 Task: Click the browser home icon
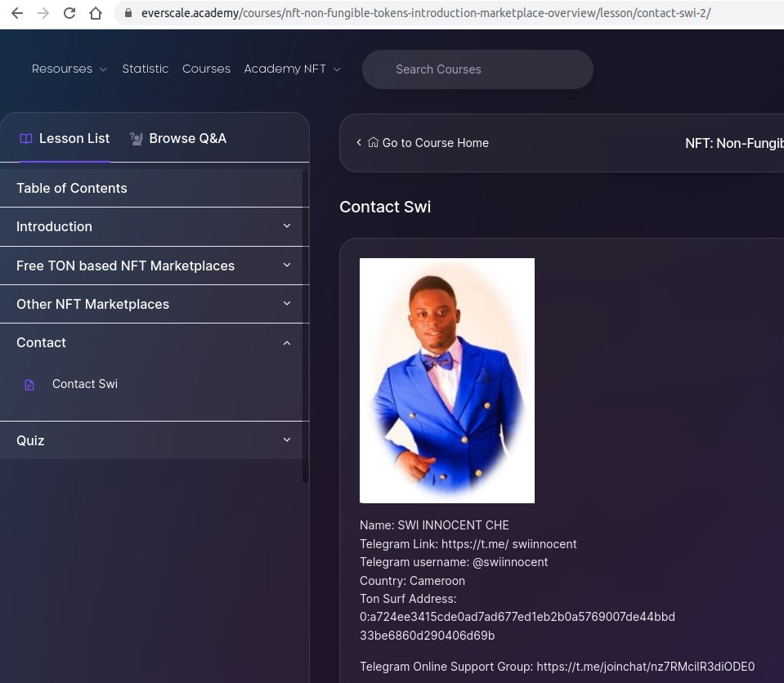click(96, 14)
